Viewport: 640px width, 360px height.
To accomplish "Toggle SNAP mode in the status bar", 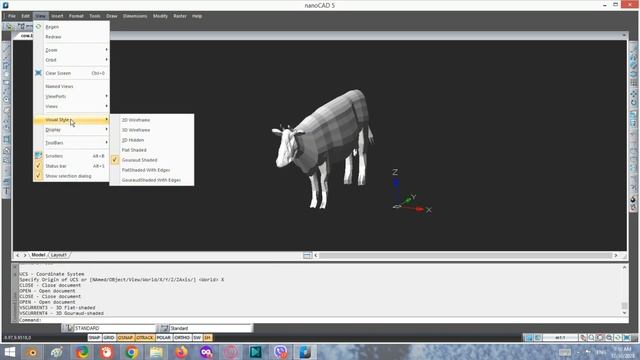I will [x=94, y=338].
